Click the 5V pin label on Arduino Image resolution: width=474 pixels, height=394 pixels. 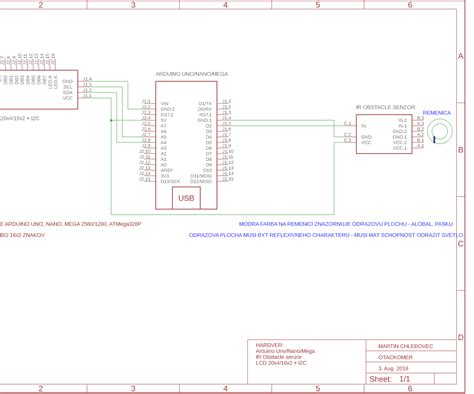tap(164, 120)
